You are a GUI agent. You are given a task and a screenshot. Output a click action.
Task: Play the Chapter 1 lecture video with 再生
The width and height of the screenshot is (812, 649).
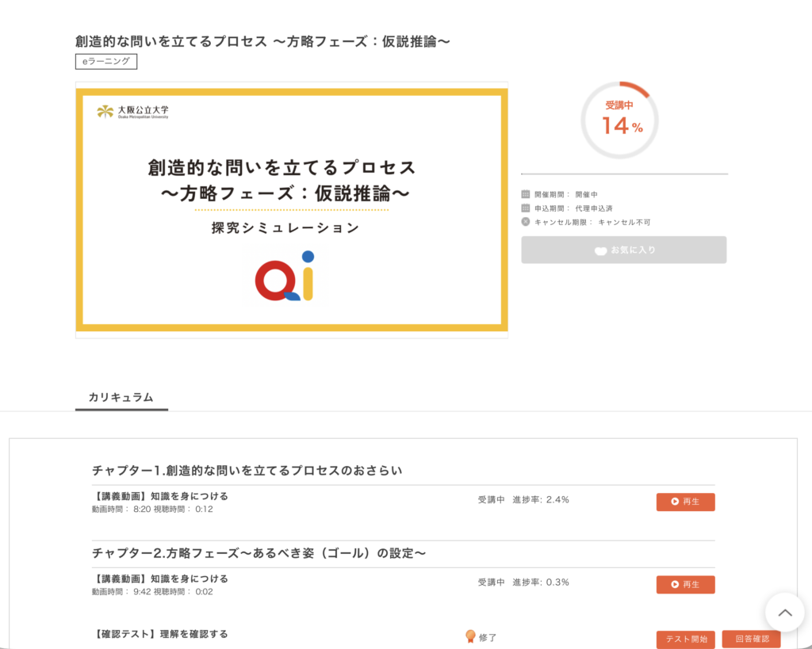pos(685,502)
